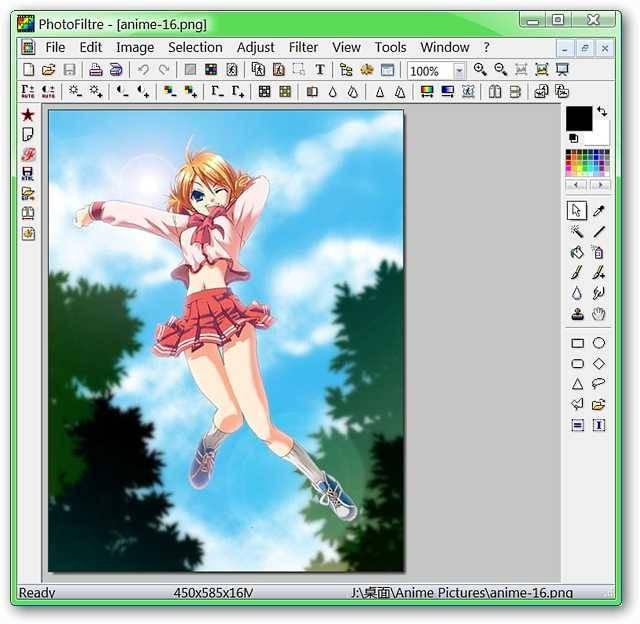Choose the Rounded rectangle selection shape
640x624 pixels.
click(577, 364)
